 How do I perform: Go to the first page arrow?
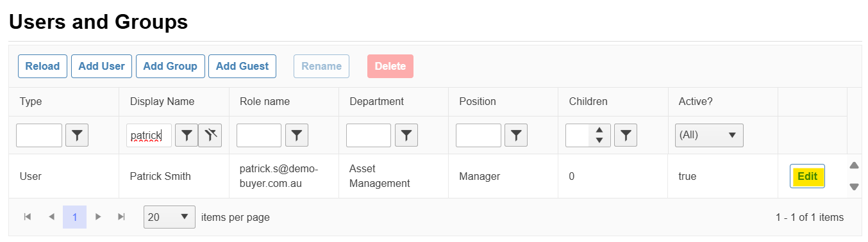click(28, 217)
